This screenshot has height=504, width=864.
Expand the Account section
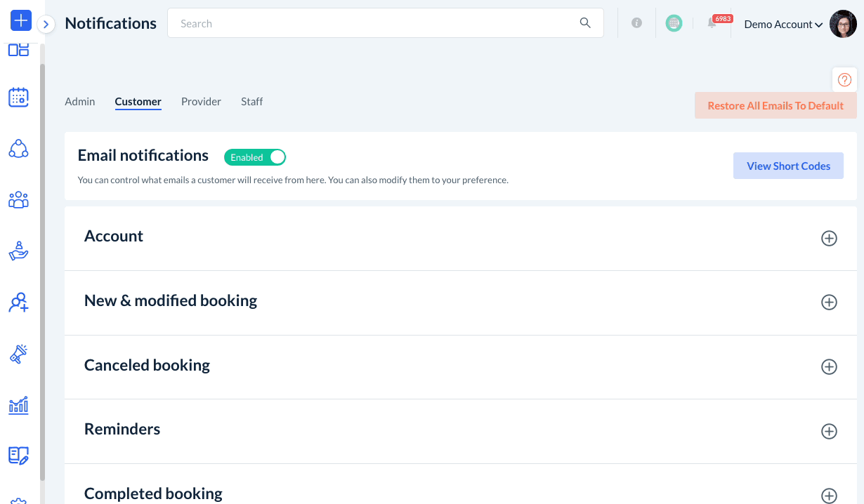click(829, 238)
